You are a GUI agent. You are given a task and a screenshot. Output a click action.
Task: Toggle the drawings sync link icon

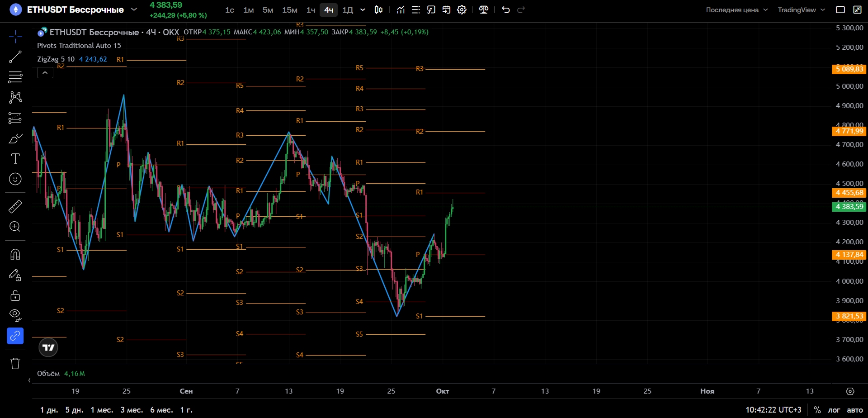[15, 336]
